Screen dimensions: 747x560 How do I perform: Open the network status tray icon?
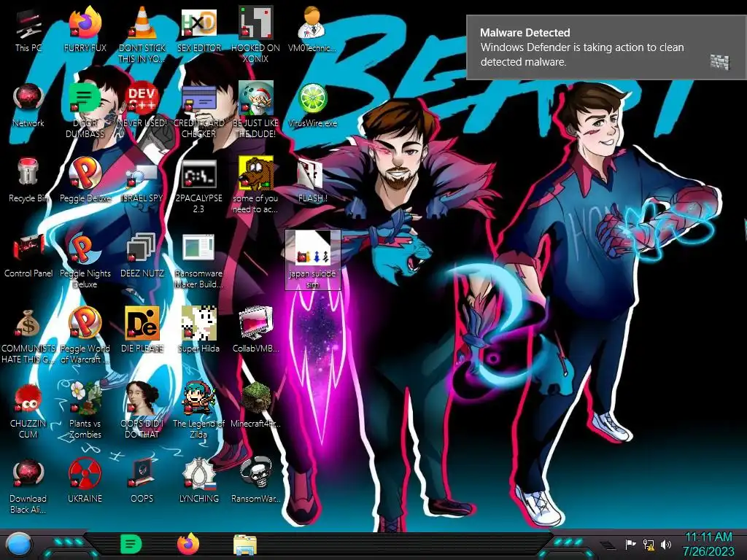[649, 544]
